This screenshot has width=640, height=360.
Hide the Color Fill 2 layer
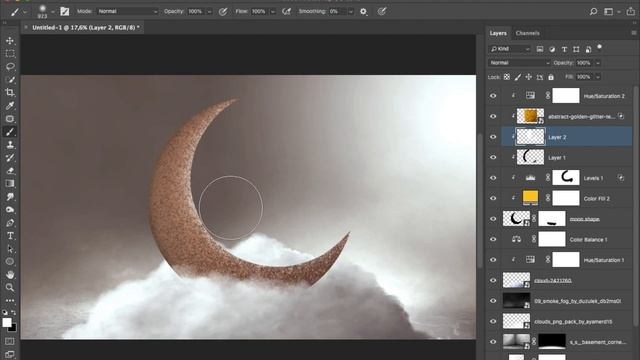coord(493,198)
